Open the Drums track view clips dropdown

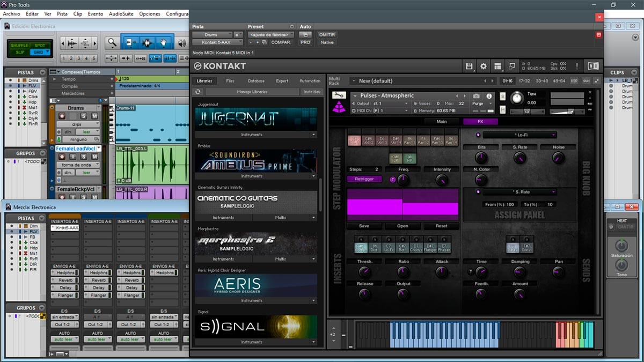[79, 124]
